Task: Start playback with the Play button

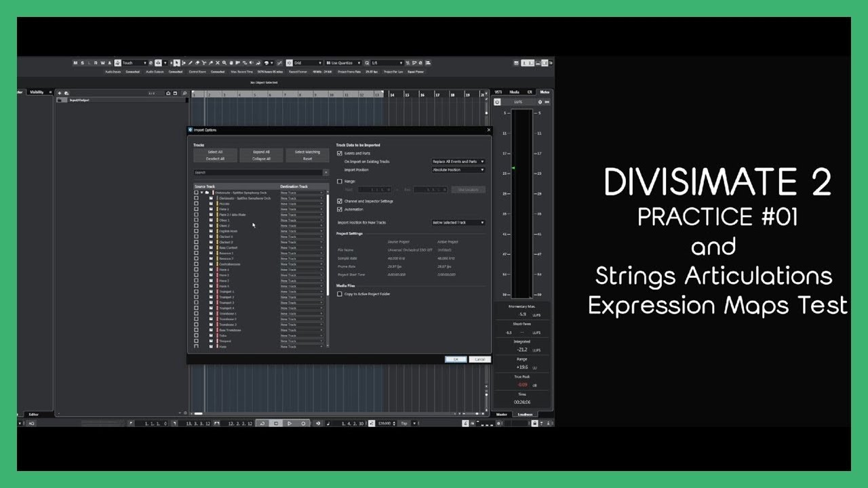Action: (x=290, y=423)
